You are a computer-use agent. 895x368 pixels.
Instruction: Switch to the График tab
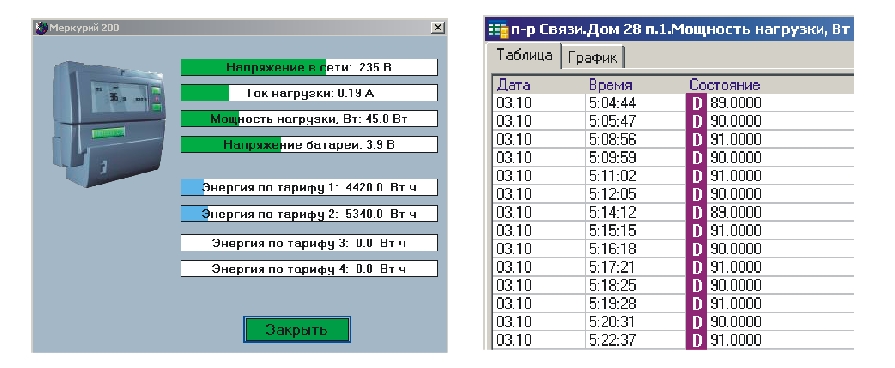(x=592, y=58)
